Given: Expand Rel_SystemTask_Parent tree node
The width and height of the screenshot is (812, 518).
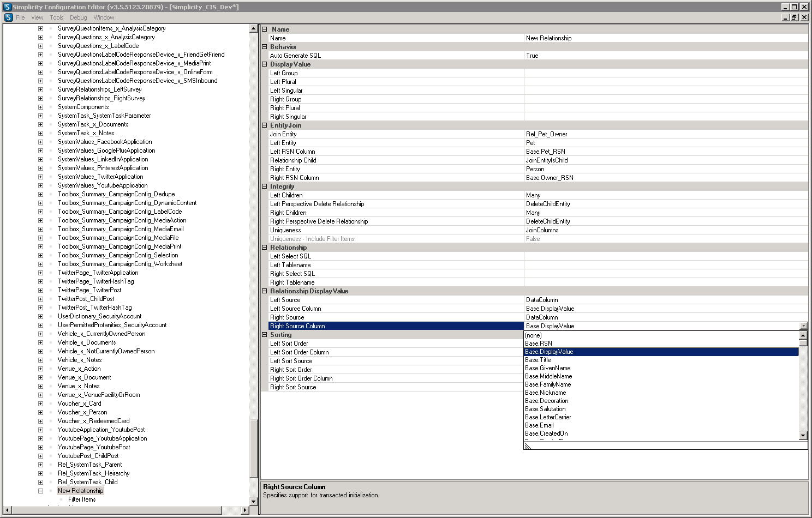Looking at the screenshot, I should (x=40, y=465).
